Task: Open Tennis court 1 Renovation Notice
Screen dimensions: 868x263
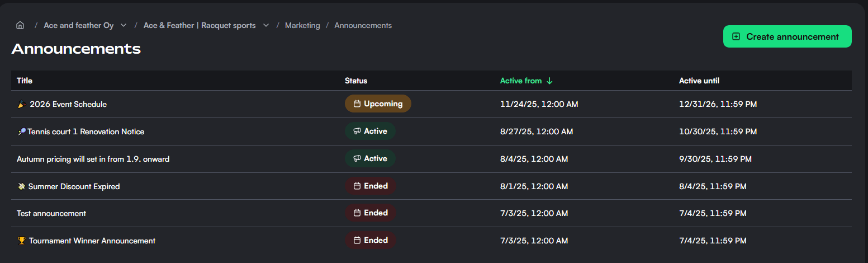Action: pos(86,131)
